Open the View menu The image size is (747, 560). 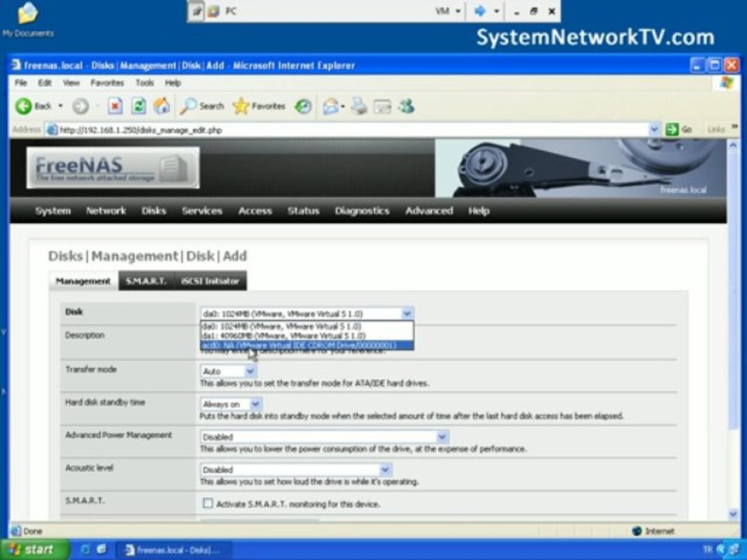tap(71, 83)
